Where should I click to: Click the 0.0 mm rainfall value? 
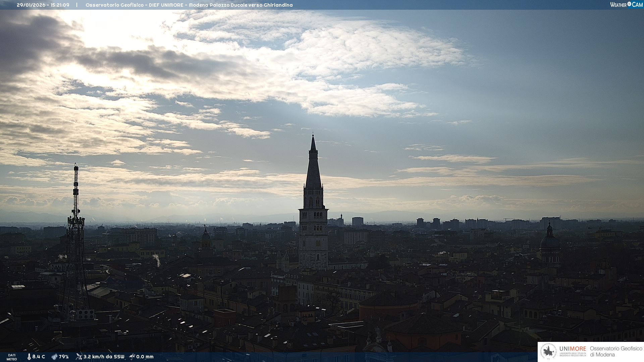[x=145, y=357]
